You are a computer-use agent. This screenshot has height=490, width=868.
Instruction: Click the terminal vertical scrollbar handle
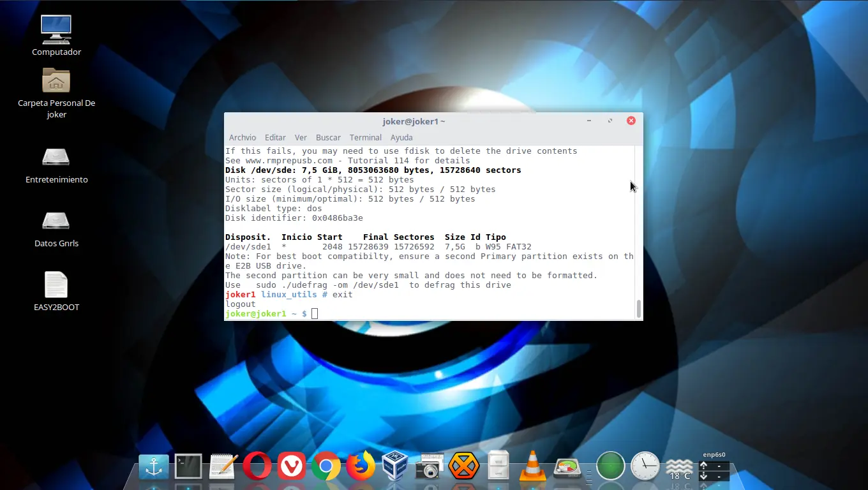tap(638, 308)
